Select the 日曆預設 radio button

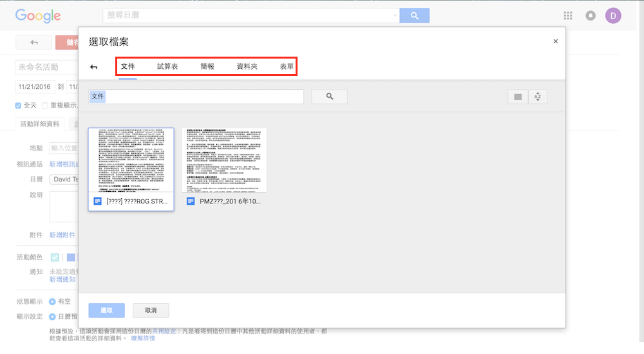(x=52, y=317)
